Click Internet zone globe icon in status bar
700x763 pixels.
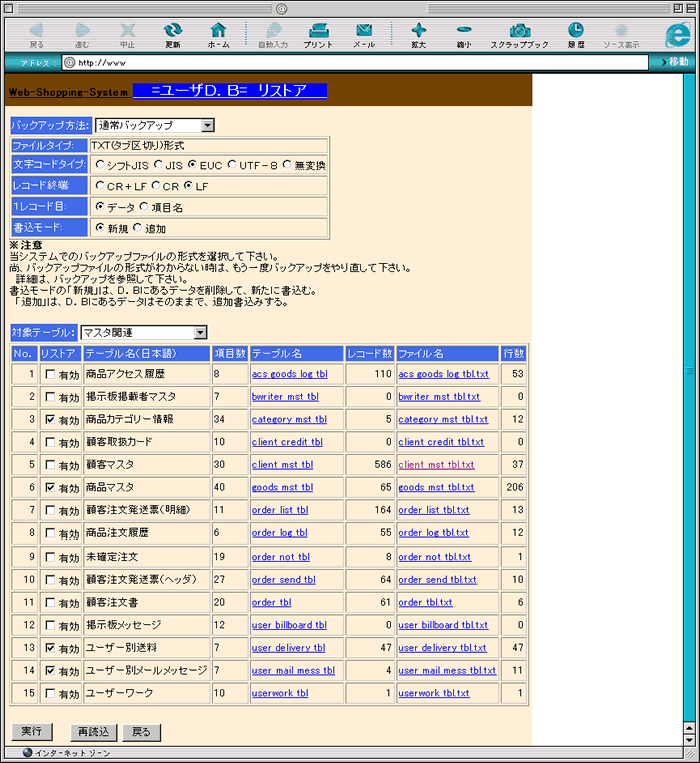tap(27, 752)
